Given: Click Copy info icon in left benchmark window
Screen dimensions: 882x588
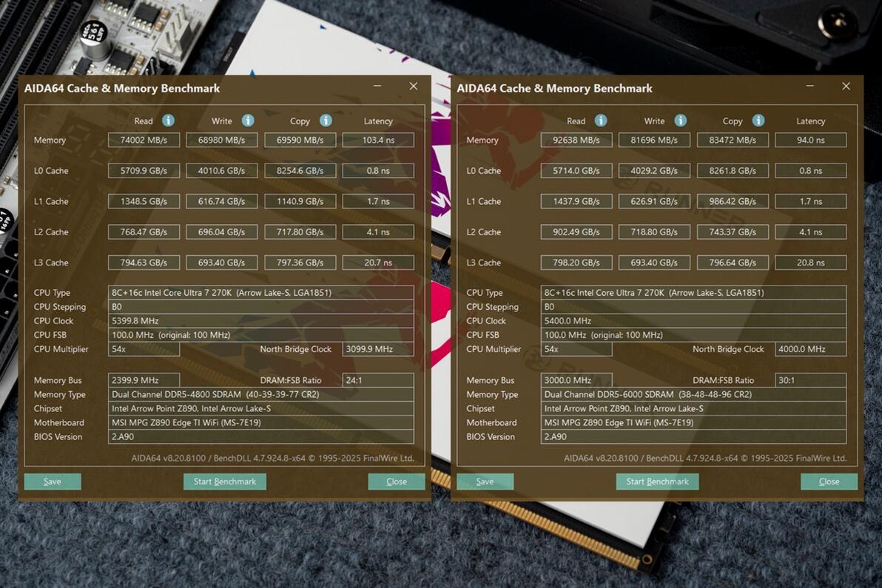Looking at the screenshot, I should 326,121.
